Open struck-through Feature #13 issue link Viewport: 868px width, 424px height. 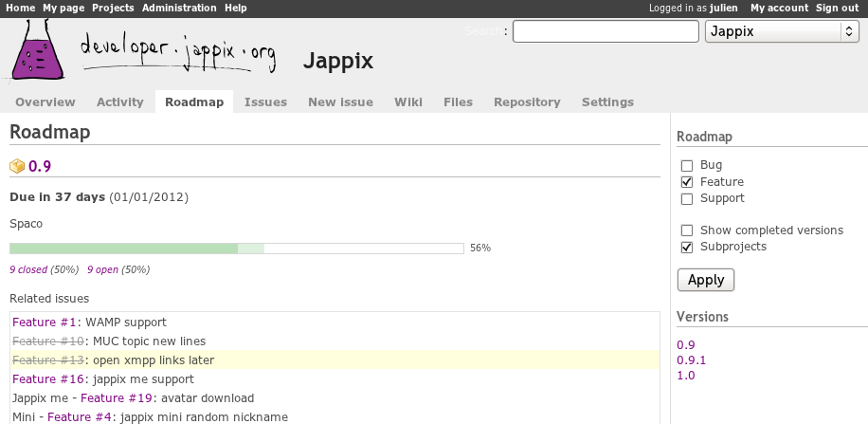pyautogui.click(x=48, y=360)
